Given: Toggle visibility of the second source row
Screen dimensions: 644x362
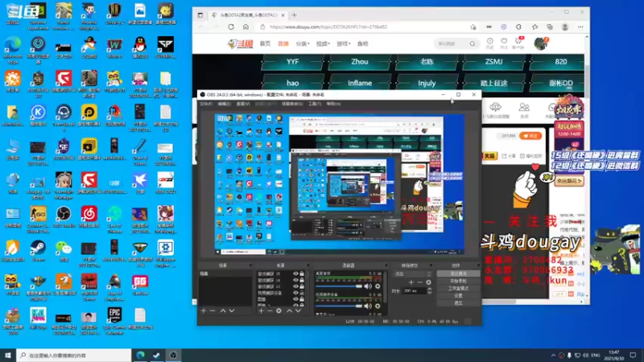Looking at the screenshot, I should pyautogui.click(x=295, y=280).
